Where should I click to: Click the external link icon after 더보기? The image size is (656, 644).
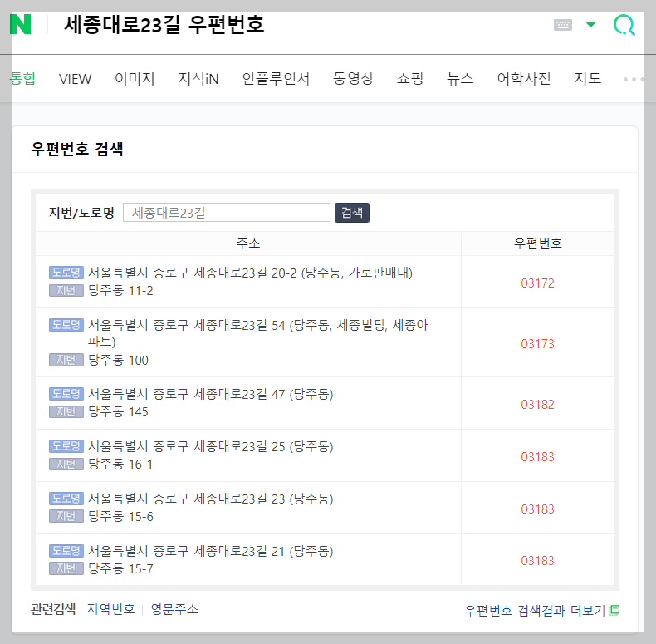[614, 610]
